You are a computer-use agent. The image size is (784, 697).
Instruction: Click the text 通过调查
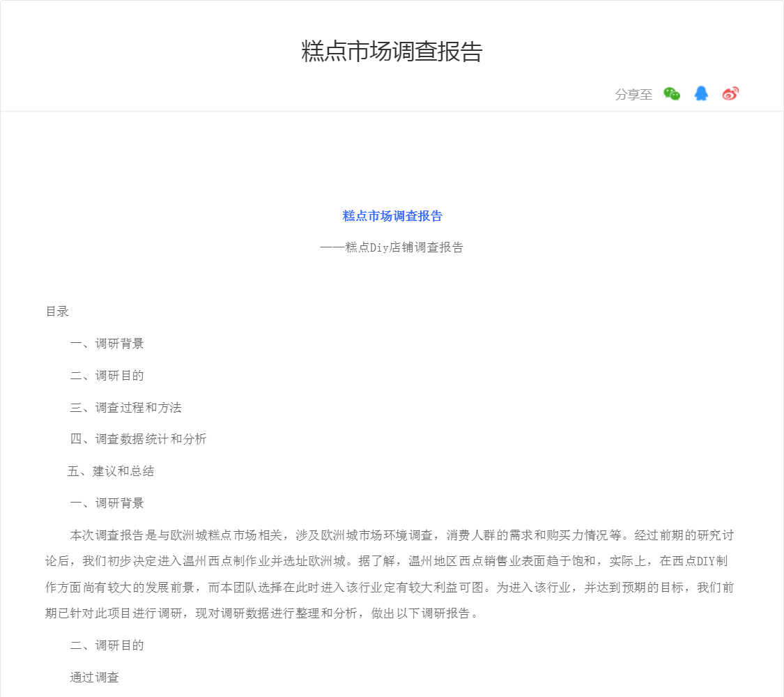point(95,677)
